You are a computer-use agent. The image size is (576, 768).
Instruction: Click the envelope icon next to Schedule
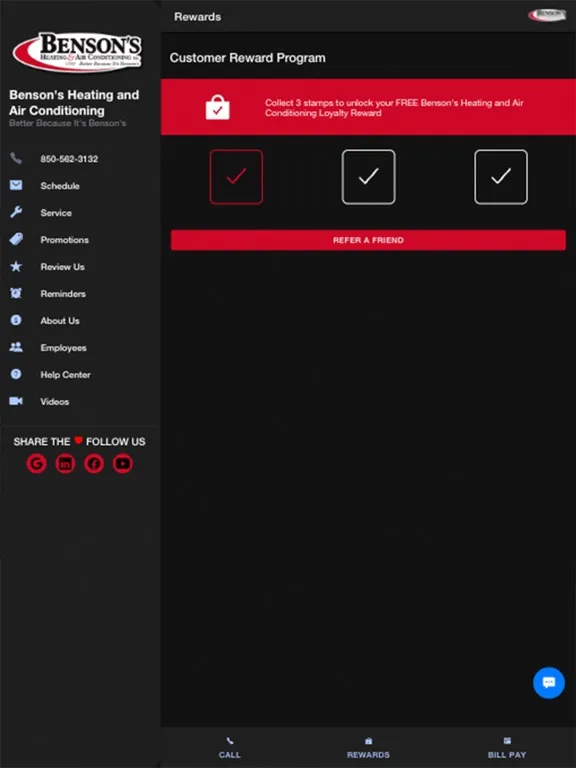(x=16, y=185)
